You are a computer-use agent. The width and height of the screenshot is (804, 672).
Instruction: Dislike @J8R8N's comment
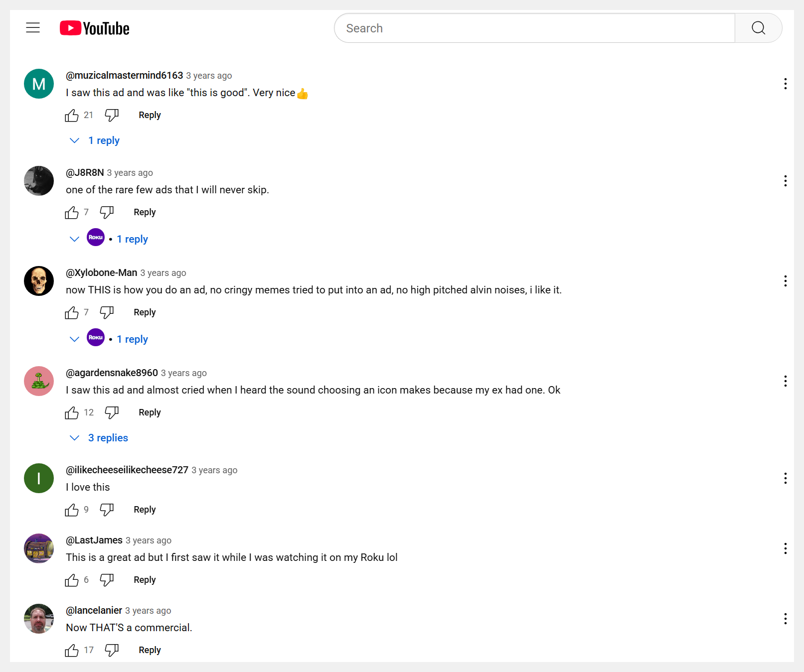tap(107, 213)
